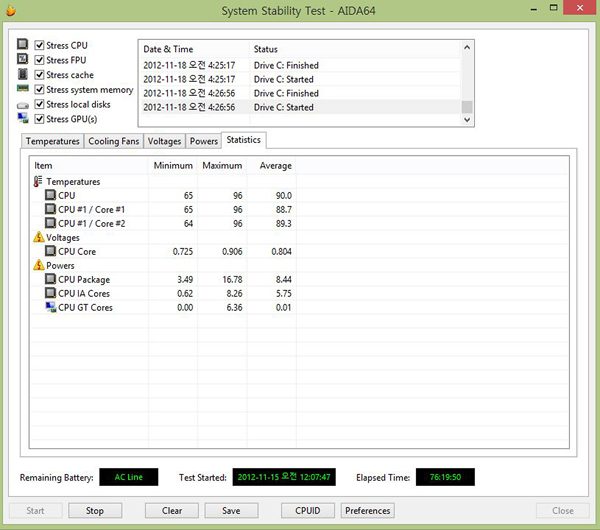Switch to the Temperatures tab
Viewport: 600px width, 530px height.
pos(52,141)
